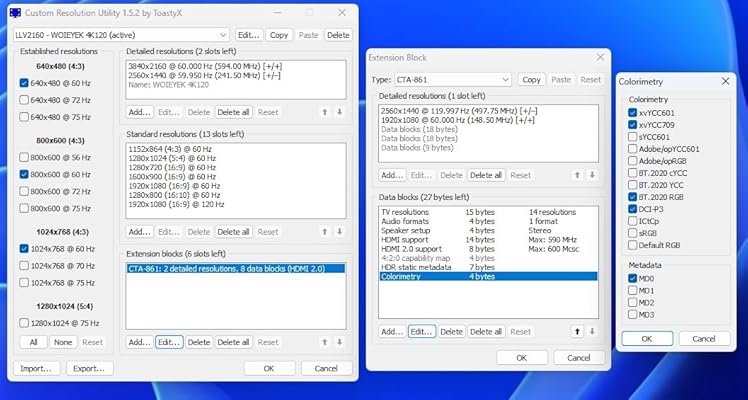This screenshot has height=400, width=748.
Task: Click Delete all under Standard resolutions
Action: coord(233,231)
